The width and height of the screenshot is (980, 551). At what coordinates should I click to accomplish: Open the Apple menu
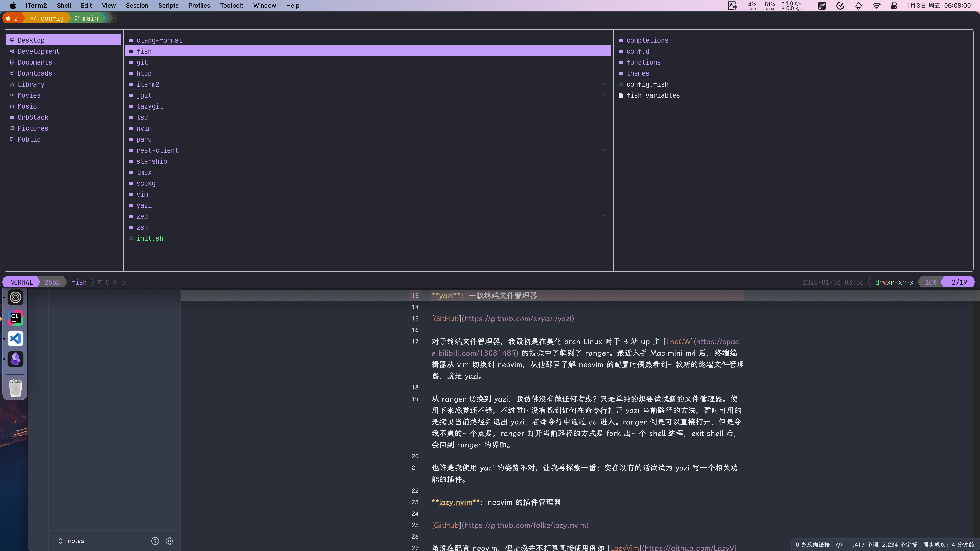pos(13,5)
